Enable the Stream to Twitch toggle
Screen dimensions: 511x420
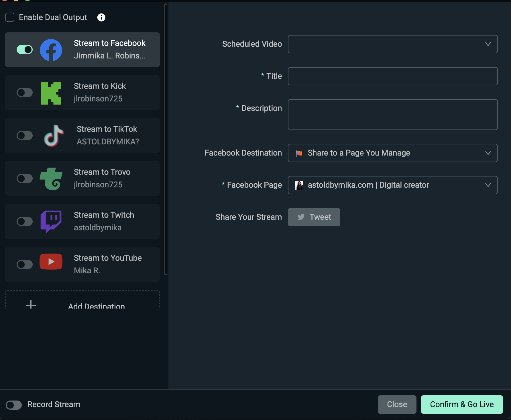click(25, 221)
